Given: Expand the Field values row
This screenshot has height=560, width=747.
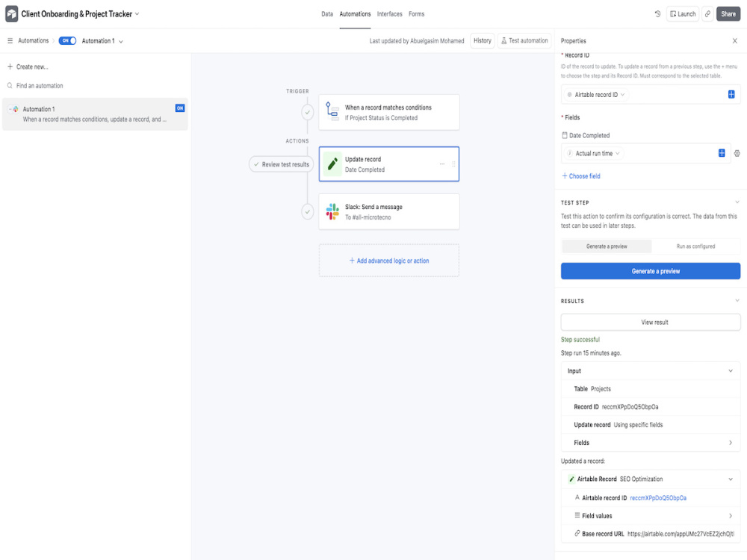Looking at the screenshot, I should (731, 516).
